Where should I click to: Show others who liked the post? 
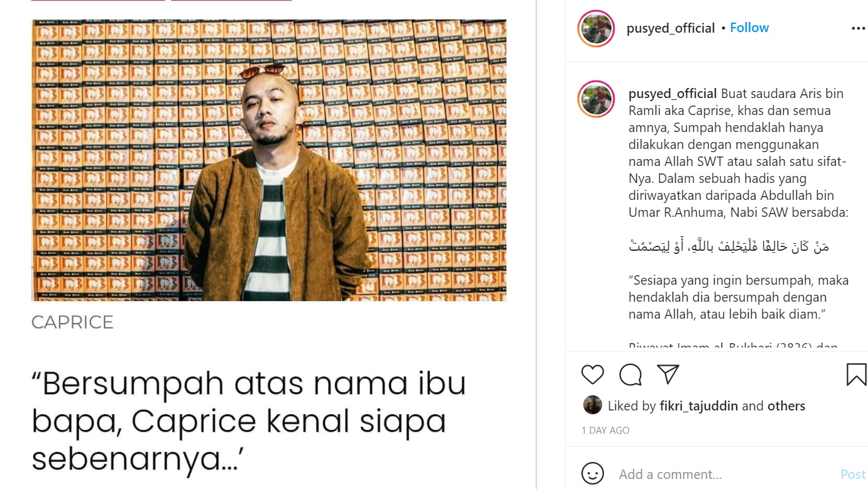point(786,406)
